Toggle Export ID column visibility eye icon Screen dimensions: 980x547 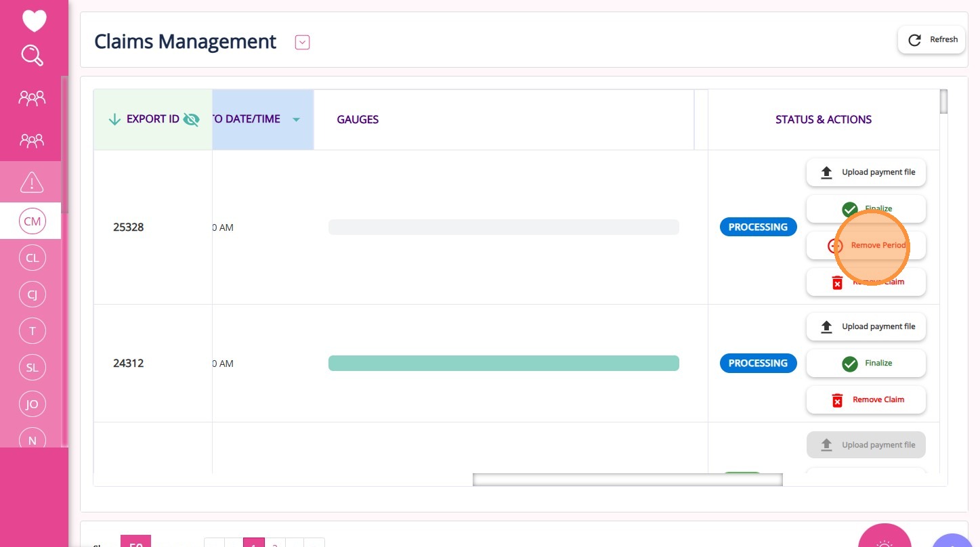point(191,120)
